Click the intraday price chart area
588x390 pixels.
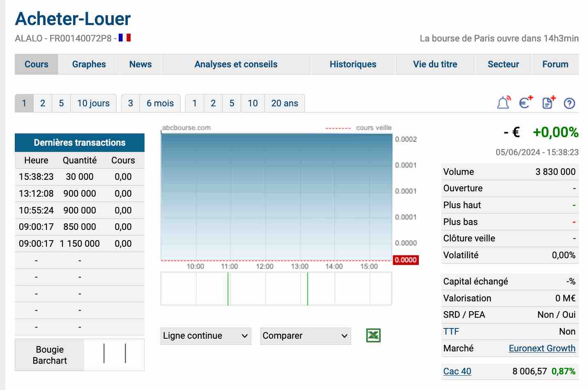pos(277,197)
